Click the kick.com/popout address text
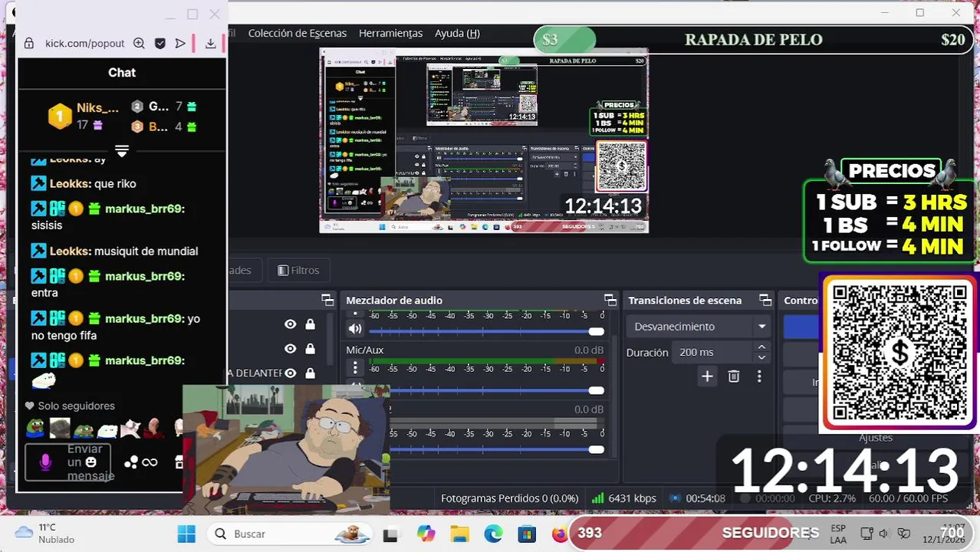The width and height of the screenshot is (980, 552). (84, 44)
